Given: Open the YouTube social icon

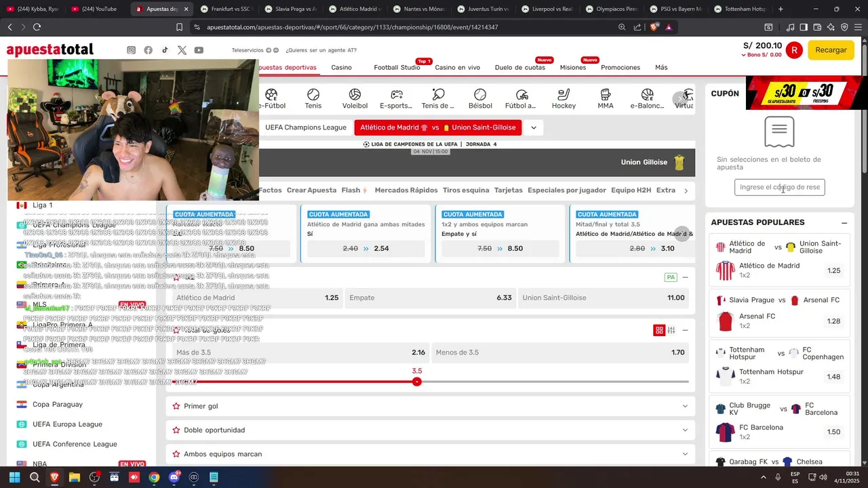Looking at the screenshot, I should pyautogui.click(x=199, y=50).
